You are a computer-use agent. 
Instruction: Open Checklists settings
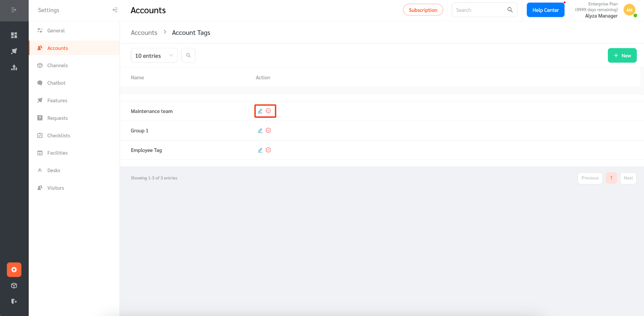tap(74, 135)
